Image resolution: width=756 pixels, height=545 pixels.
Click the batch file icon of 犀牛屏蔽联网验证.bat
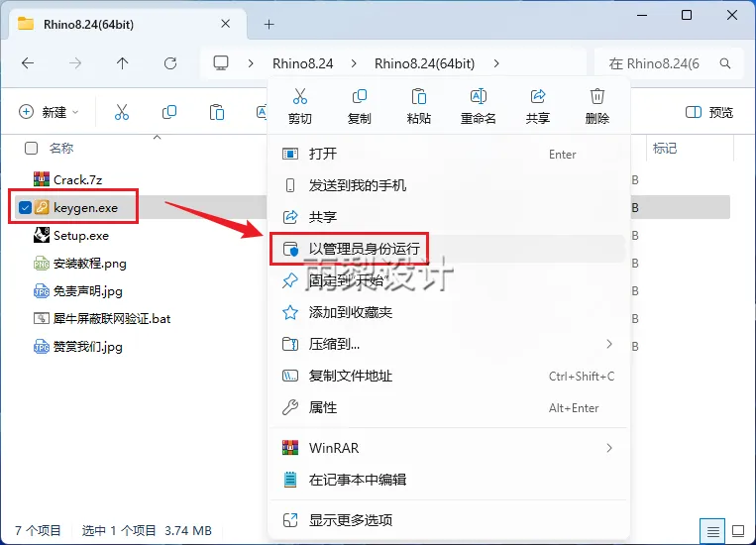pyautogui.click(x=42, y=319)
